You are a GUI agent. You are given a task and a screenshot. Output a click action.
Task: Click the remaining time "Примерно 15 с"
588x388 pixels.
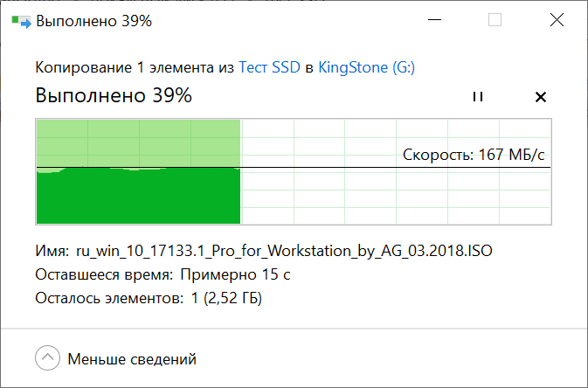point(236,275)
